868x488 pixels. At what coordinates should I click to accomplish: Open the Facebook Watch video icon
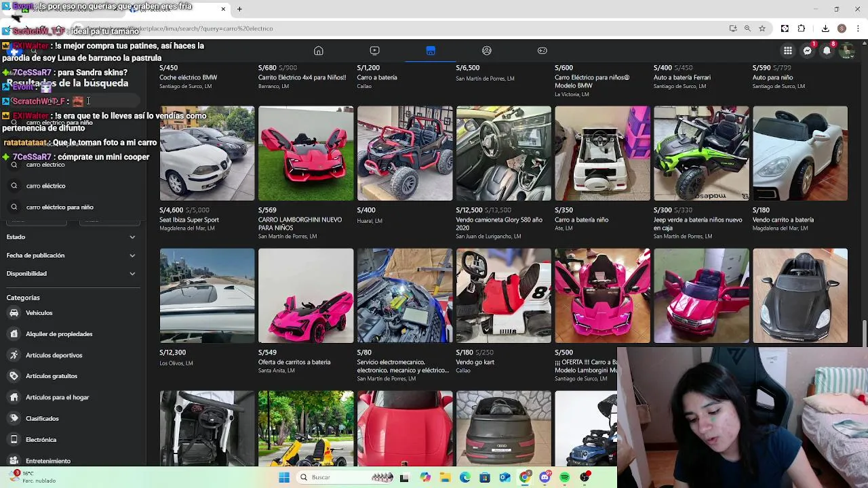(374, 51)
